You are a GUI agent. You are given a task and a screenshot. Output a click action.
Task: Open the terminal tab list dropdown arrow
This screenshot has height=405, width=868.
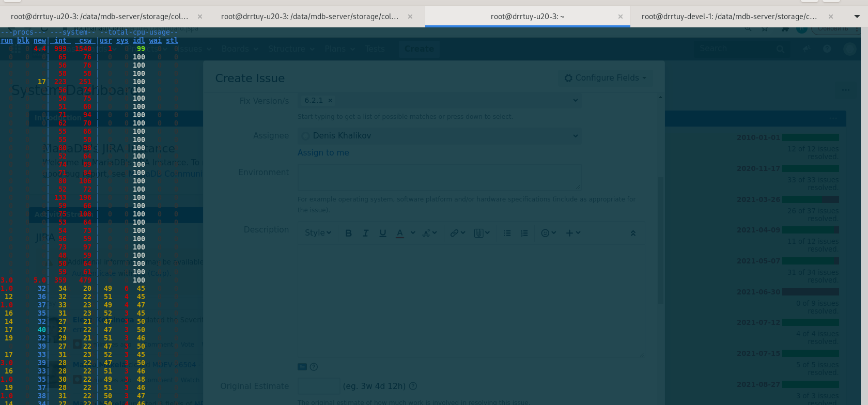tap(857, 17)
